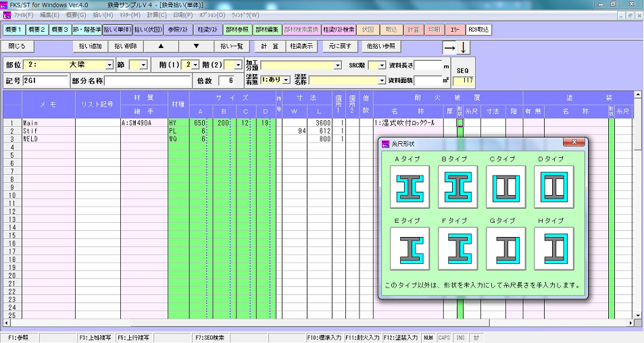Open the 部材編集 tab

point(267,30)
